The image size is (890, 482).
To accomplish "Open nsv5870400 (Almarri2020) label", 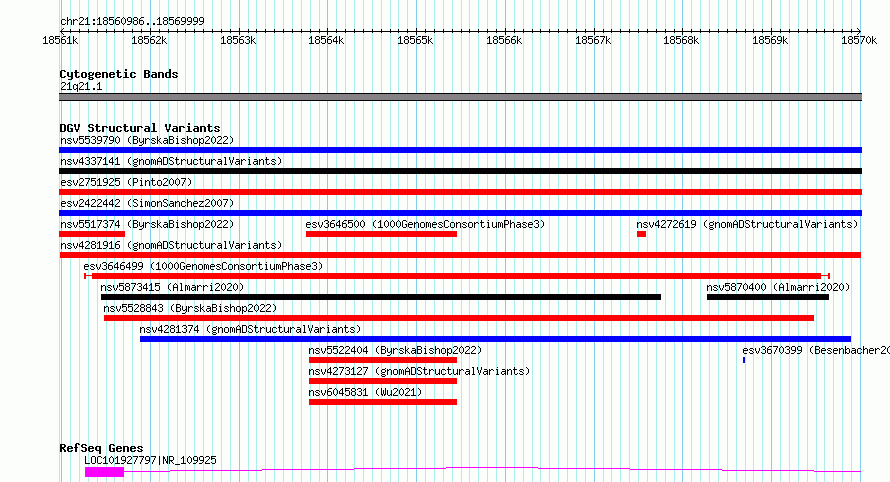I will click(x=778, y=287).
